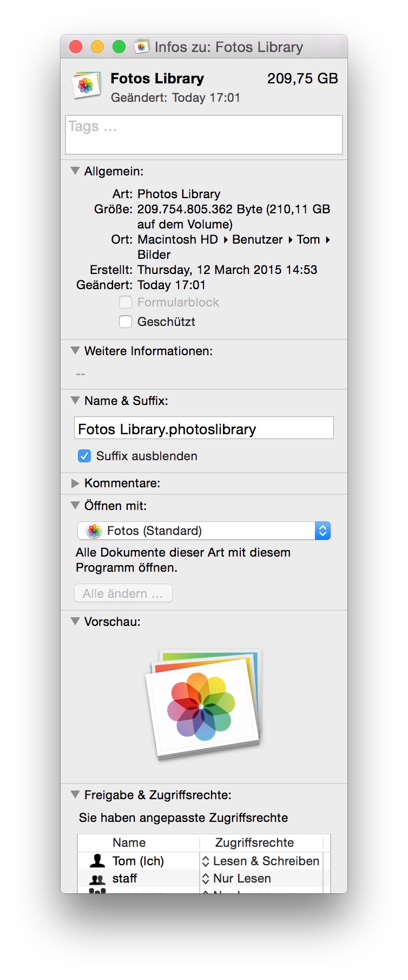Enable the Geschützt checkbox
Screen dimensions: 408x980
pyautogui.click(x=126, y=322)
